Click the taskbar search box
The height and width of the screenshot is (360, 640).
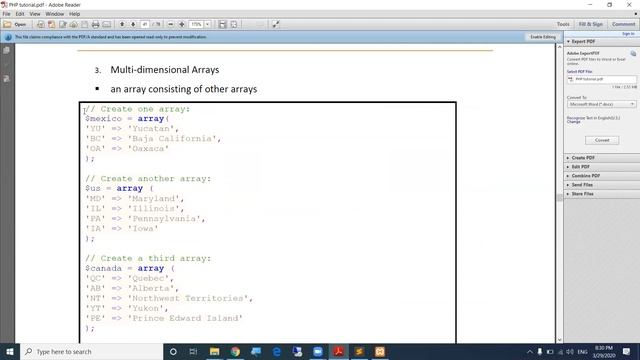click(x=91, y=351)
